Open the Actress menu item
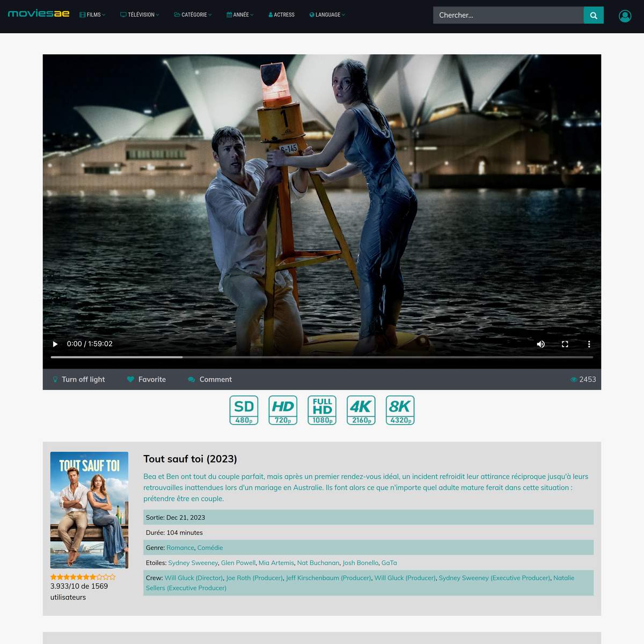This screenshot has height=644, width=644. coord(281,15)
